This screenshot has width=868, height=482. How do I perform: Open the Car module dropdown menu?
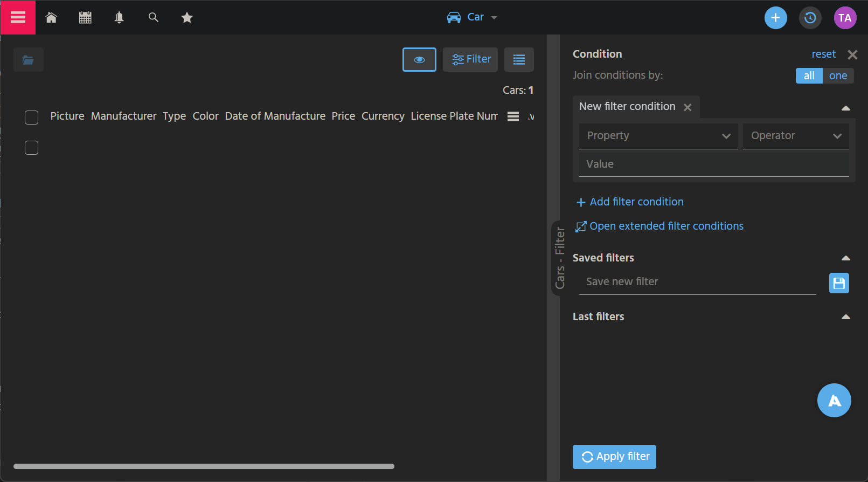tap(473, 17)
